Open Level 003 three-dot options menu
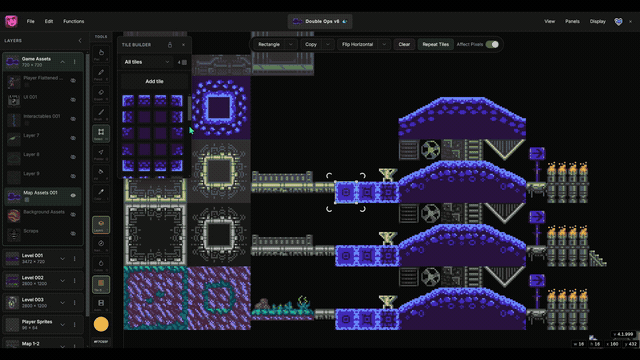This screenshot has height=360, width=640. click(x=74, y=302)
